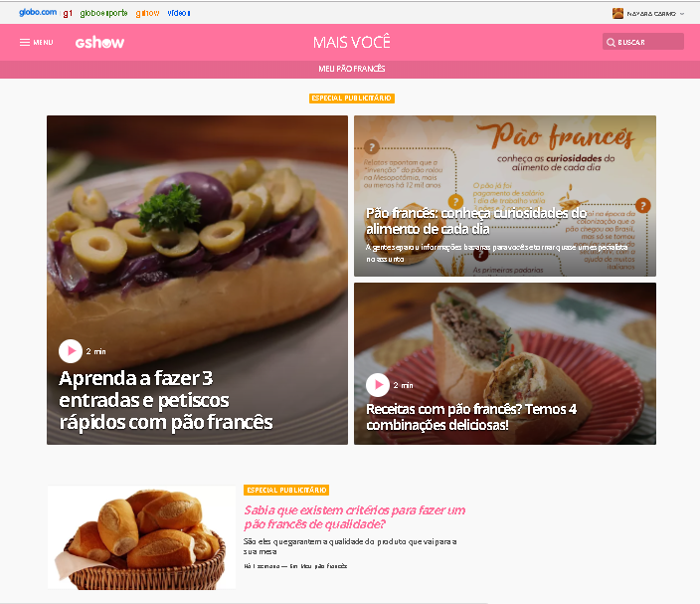The width and height of the screenshot is (700, 604).
Task: Play the Receitas com pão francês video
Action: (378, 385)
